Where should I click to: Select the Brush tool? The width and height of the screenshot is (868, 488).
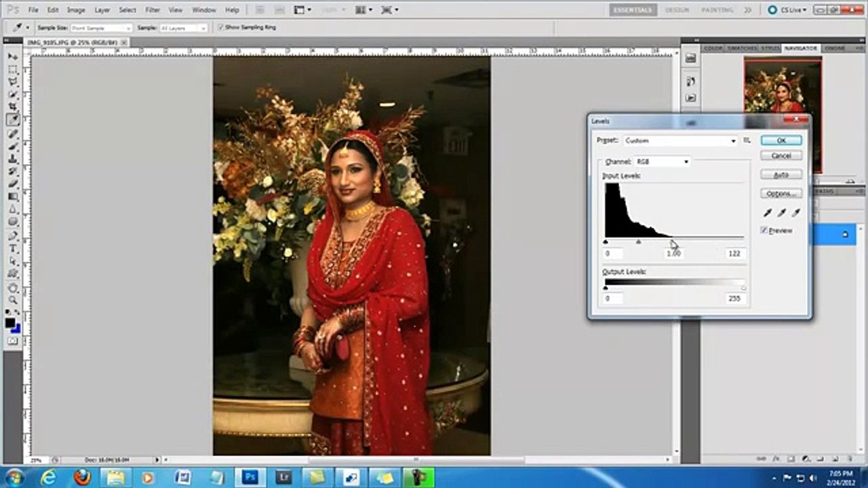[x=13, y=146]
